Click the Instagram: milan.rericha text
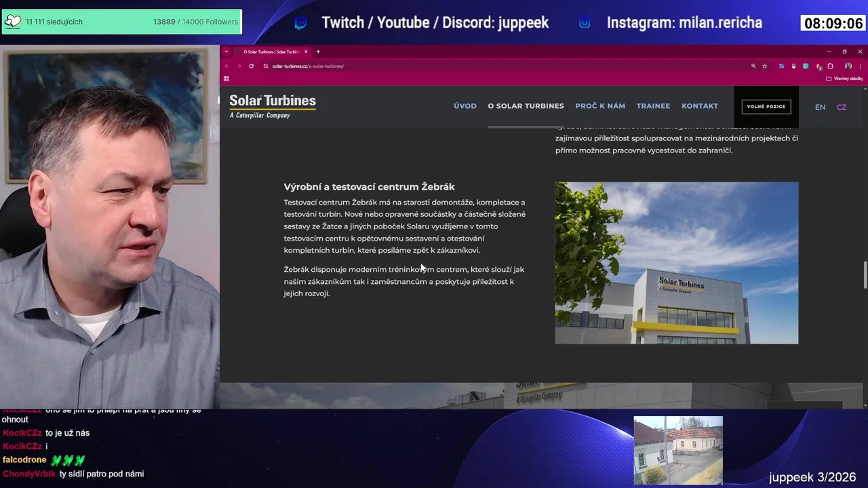The height and width of the screenshot is (488, 868). [x=684, y=23]
